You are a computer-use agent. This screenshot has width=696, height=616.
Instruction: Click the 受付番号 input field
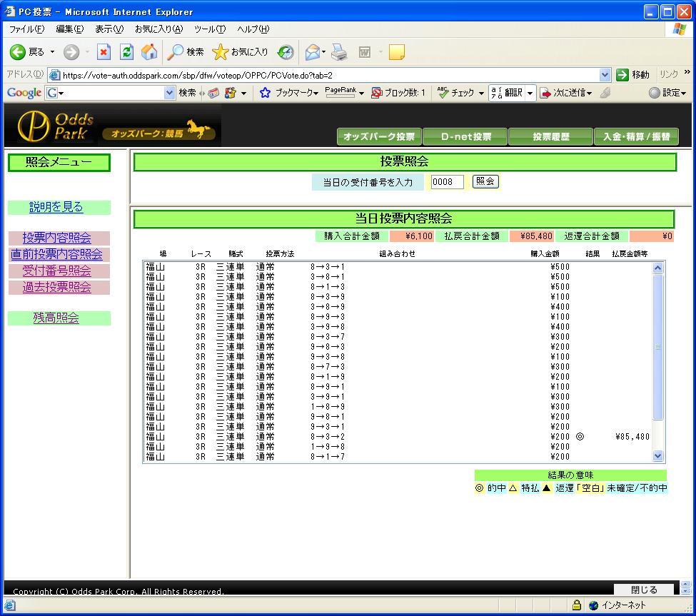tap(447, 182)
